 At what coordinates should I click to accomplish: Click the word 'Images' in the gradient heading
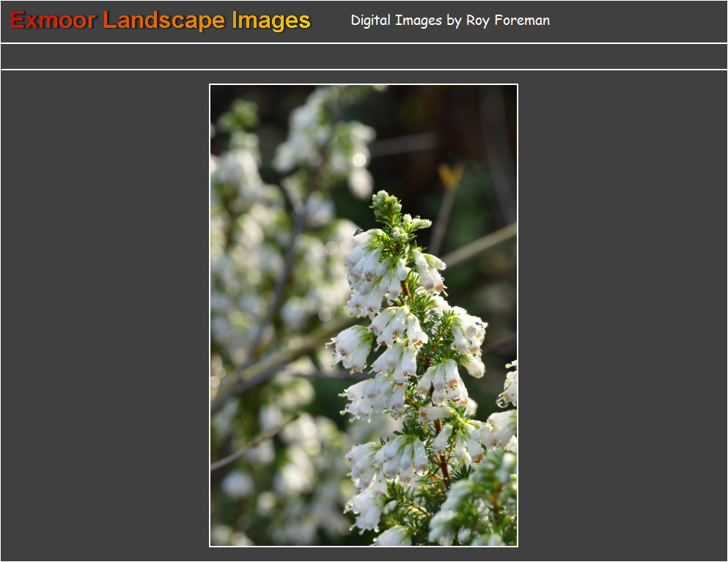(271, 21)
